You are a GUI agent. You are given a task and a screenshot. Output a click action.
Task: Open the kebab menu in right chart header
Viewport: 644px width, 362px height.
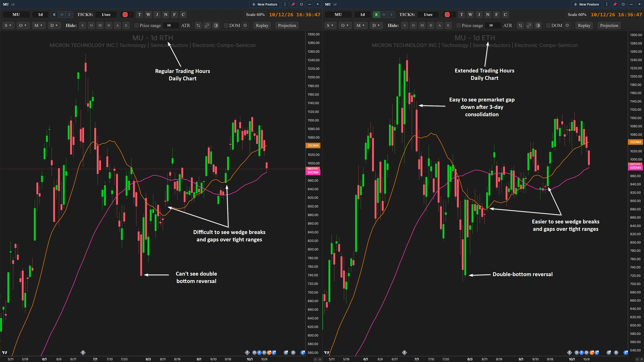point(606,4)
